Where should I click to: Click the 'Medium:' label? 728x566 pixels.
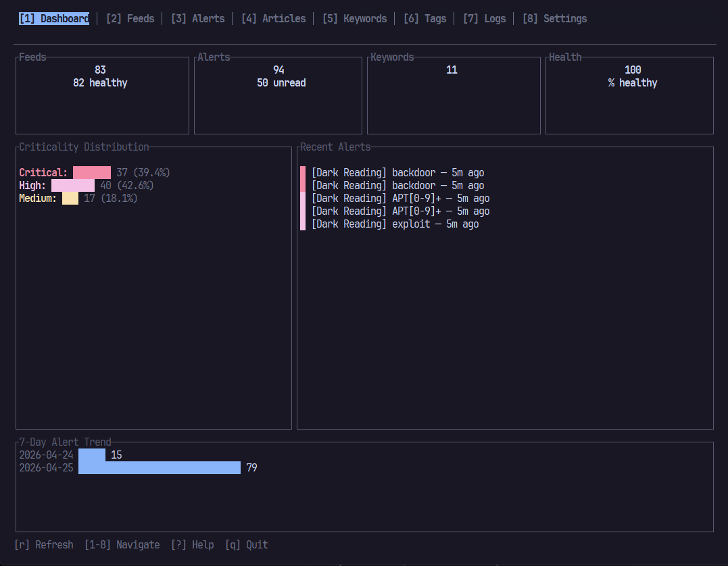pyautogui.click(x=38, y=199)
